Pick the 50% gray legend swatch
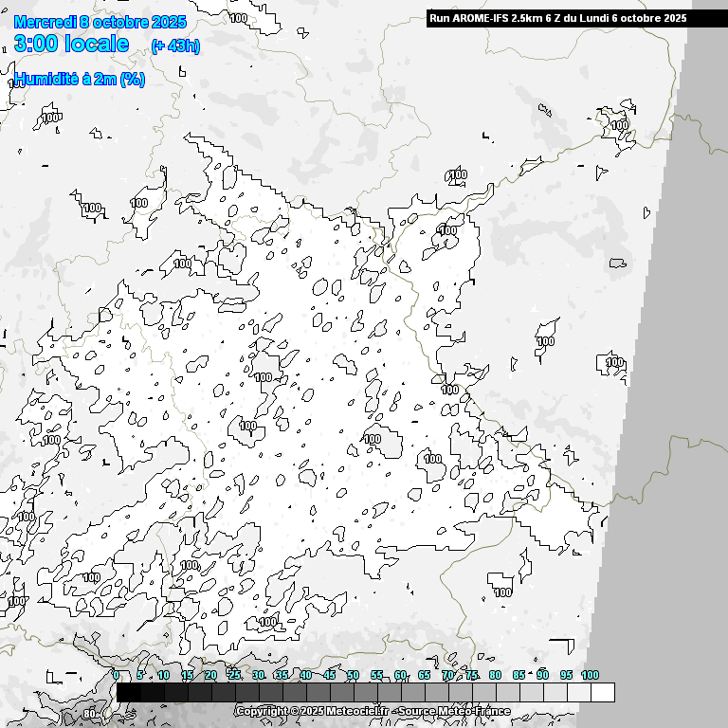Screen dimensions: 728x728 click(366, 693)
